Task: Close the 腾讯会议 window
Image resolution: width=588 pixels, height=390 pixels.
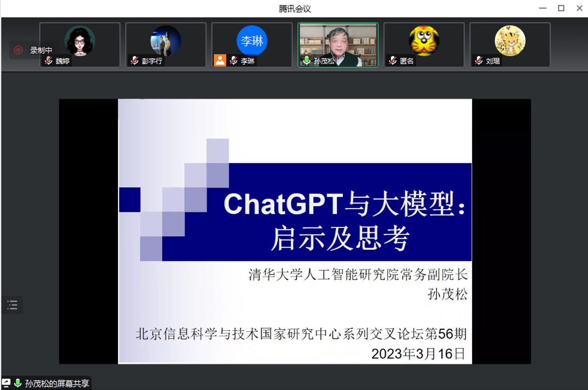Action: (x=579, y=8)
